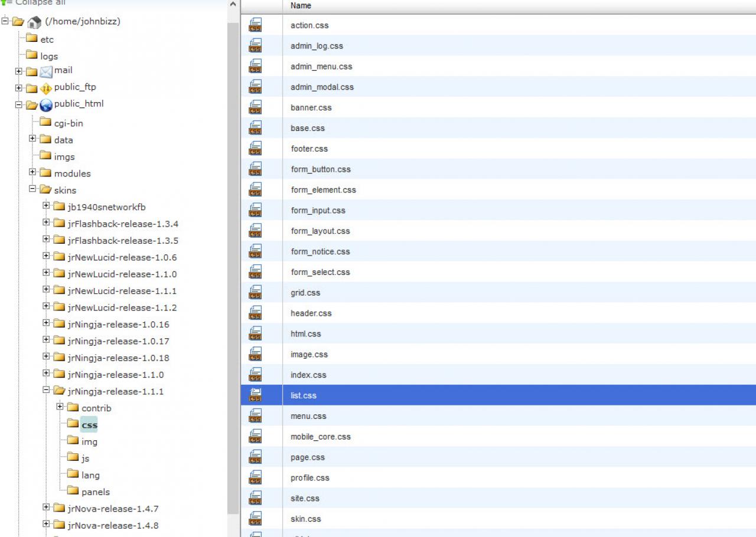Screen dimensions: 756x537
Task: Click the folder icon next to etc
Action: (x=32, y=39)
